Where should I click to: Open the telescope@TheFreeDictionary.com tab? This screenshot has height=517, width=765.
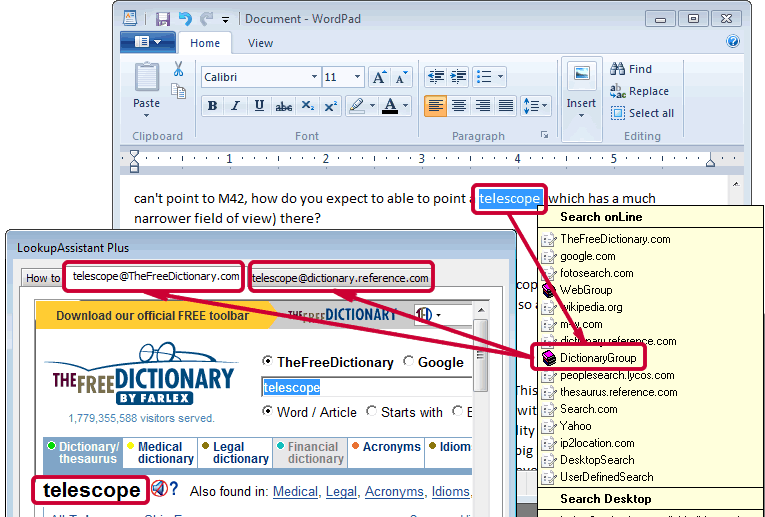[x=156, y=276]
